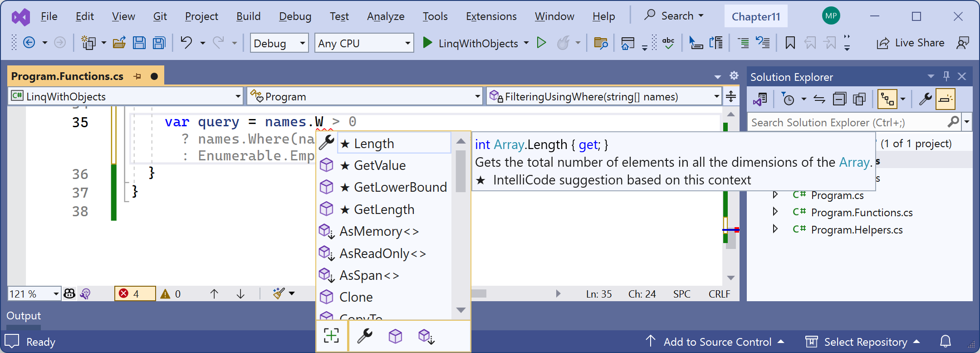The height and width of the screenshot is (353, 980).
Task: Click Navigate Backward arrow icon
Action: coord(29,43)
